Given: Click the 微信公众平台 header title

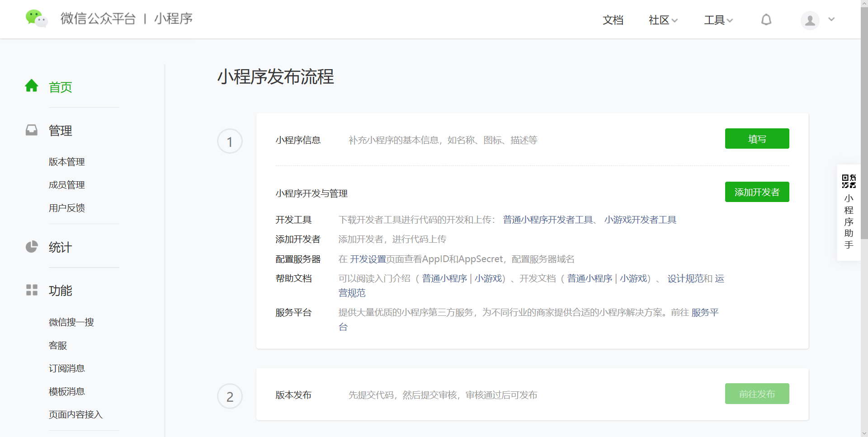Looking at the screenshot, I should (98, 19).
